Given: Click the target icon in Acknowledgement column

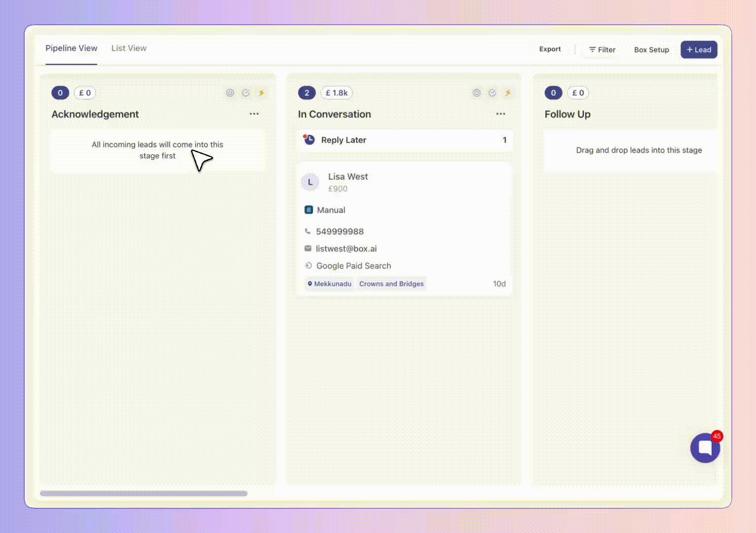Looking at the screenshot, I should click(x=230, y=93).
